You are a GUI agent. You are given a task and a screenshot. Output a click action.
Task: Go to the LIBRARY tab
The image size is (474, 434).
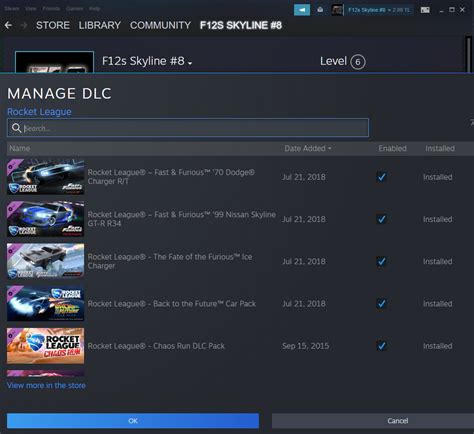[100, 25]
